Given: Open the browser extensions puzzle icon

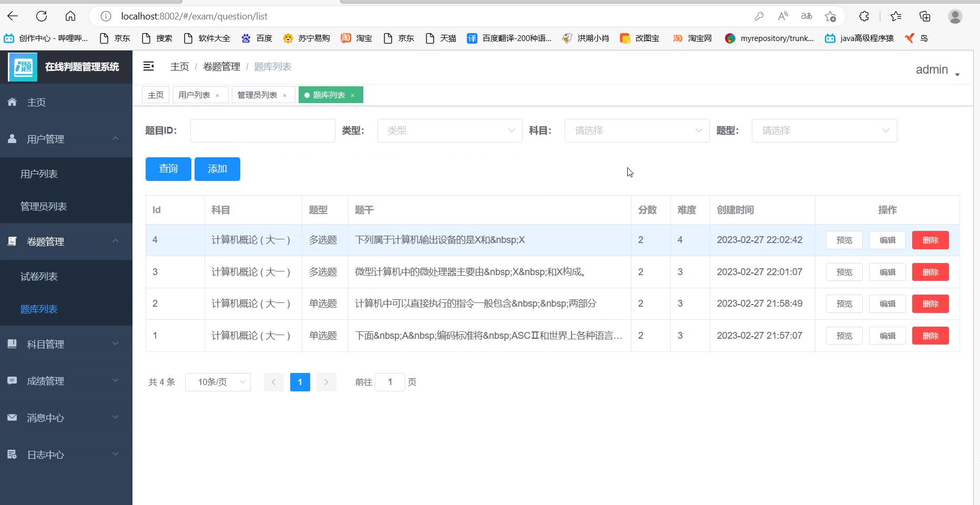Looking at the screenshot, I should coord(864,16).
